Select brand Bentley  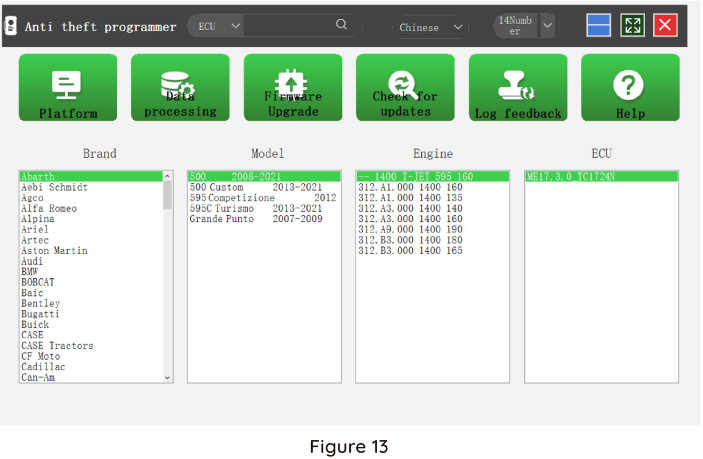pyautogui.click(x=91, y=303)
